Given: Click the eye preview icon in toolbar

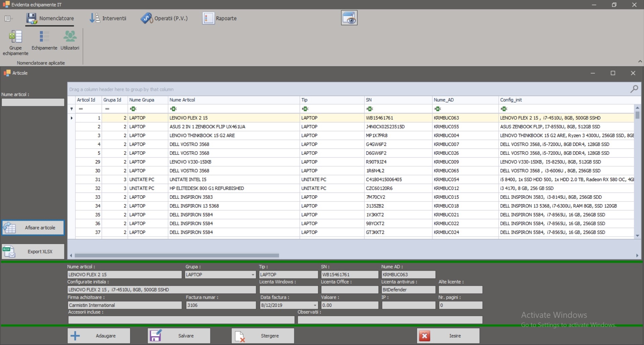Looking at the screenshot, I should click(x=349, y=18).
